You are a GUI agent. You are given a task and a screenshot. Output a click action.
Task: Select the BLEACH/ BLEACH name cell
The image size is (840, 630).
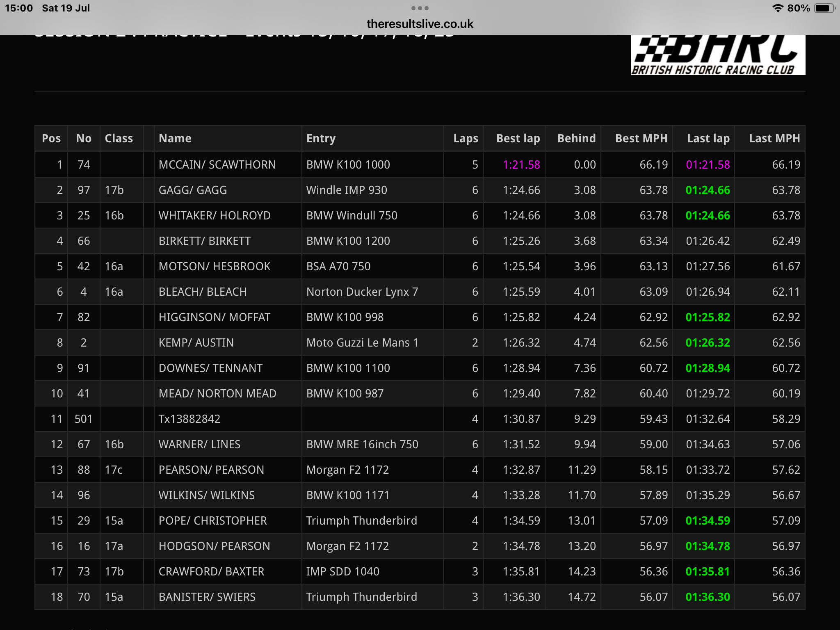point(228,292)
